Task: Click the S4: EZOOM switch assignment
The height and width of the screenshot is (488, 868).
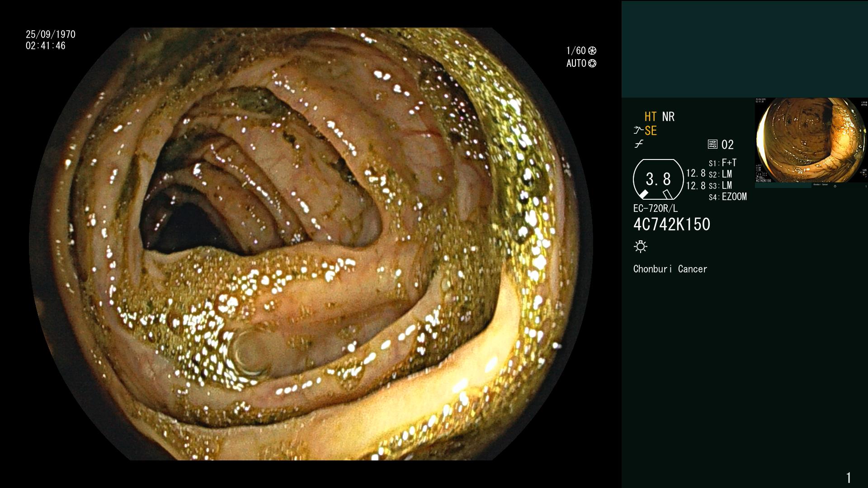Action: (728, 197)
